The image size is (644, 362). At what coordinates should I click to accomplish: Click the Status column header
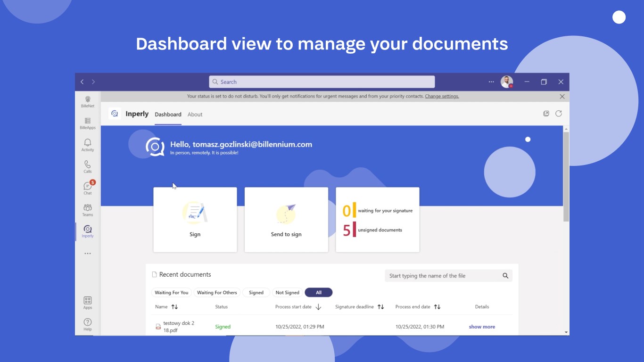tap(222, 307)
